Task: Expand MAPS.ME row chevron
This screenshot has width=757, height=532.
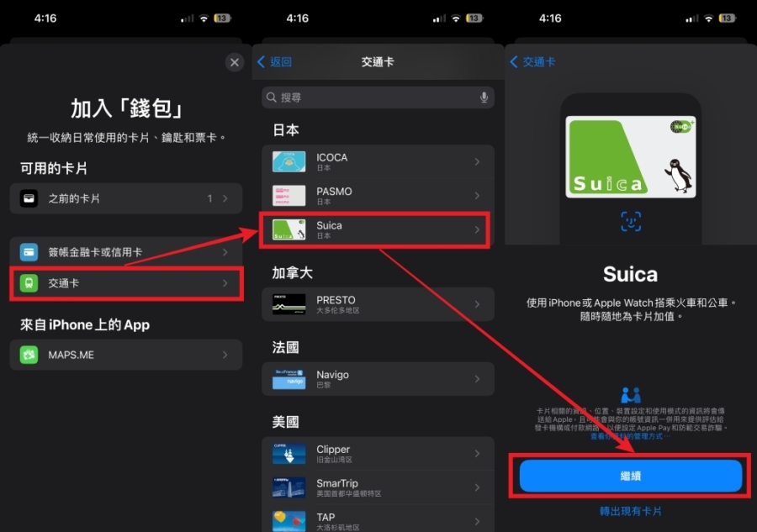Action: point(225,355)
